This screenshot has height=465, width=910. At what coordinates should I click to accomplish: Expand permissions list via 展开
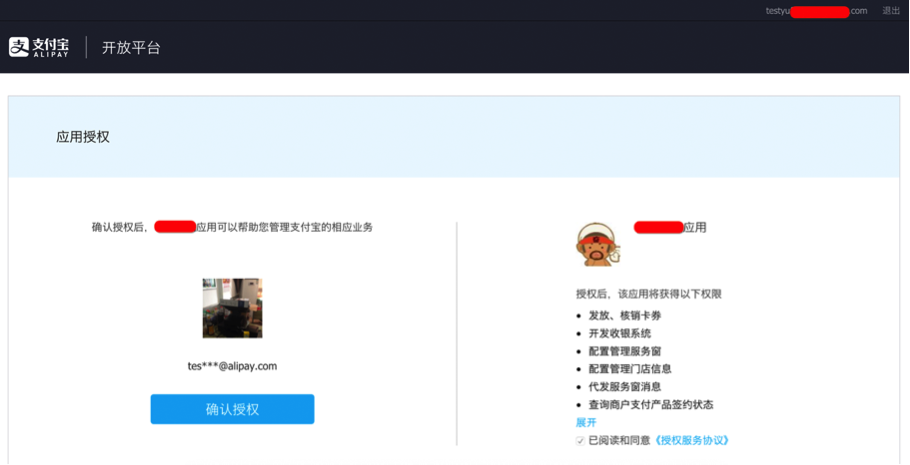click(586, 422)
